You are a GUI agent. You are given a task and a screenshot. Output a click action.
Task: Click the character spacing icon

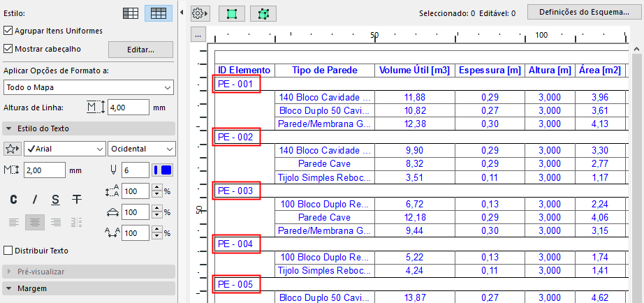point(111,232)
